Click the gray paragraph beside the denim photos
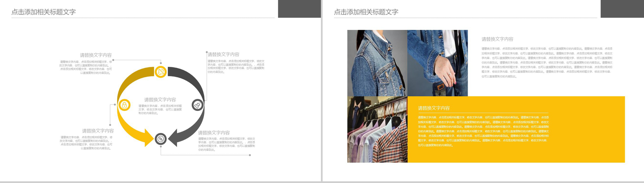This screenshot has width=644, height=183. [547, 62]
